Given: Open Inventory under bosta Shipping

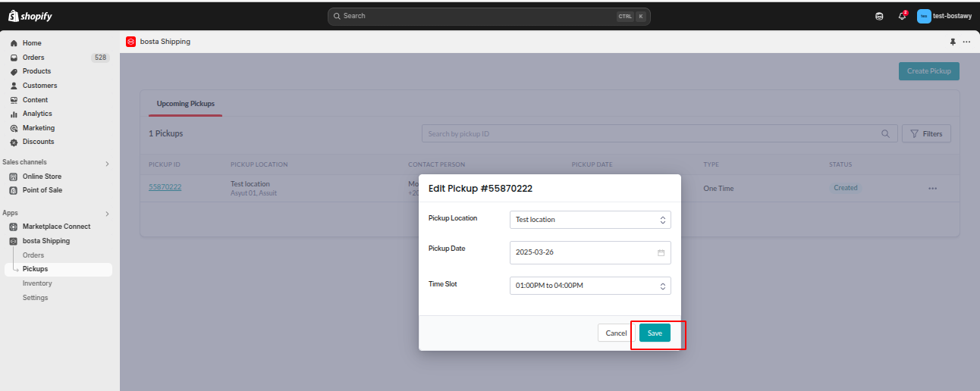Looking at the screenshot, I should pyautogui.click(x=37, y=283).
